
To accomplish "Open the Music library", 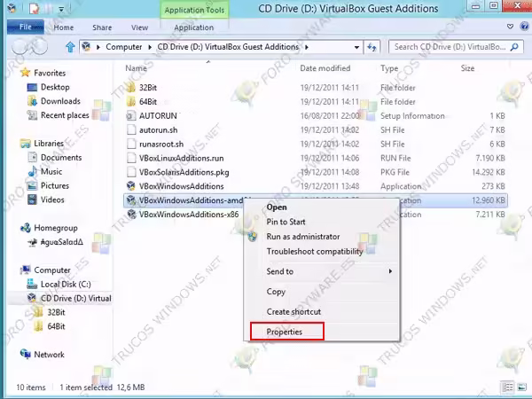I will 51,172.
